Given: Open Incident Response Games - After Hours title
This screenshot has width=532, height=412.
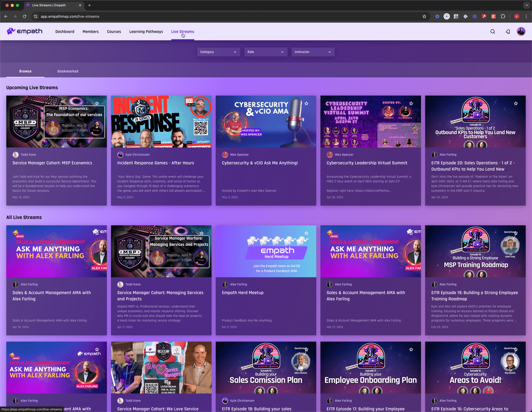Looking at the screenshot, I should point(155,163).
